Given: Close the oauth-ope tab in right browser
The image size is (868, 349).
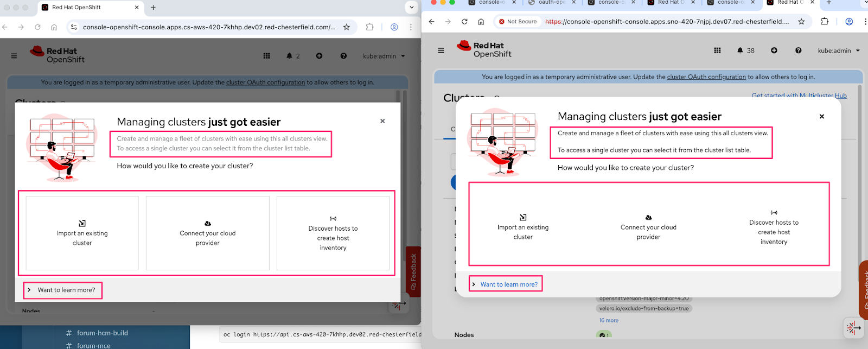Looking at the screenshot, I should click(x=573, y=2).
